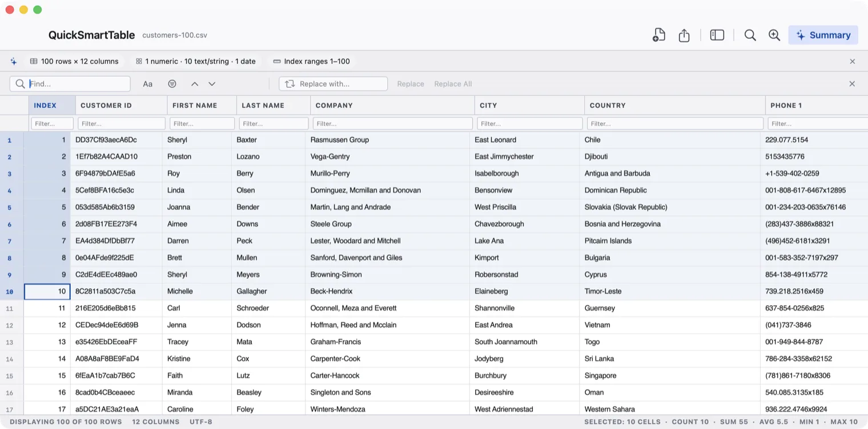
Task: Click the customers-100.csv file name
Action: tap(175, 35)
